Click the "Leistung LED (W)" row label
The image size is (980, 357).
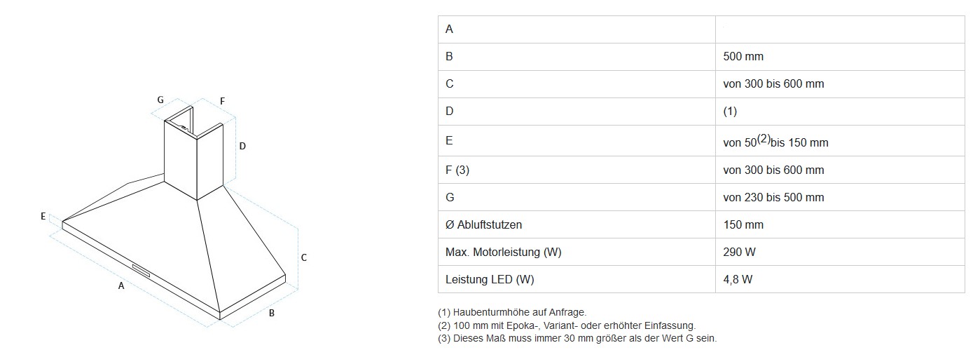point(490,280)
